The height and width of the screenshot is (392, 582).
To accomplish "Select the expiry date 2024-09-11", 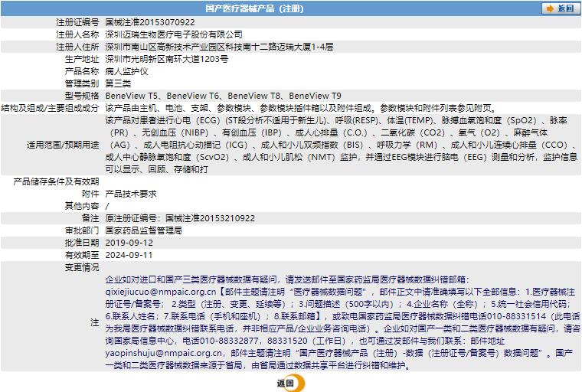I will [129, 255].
